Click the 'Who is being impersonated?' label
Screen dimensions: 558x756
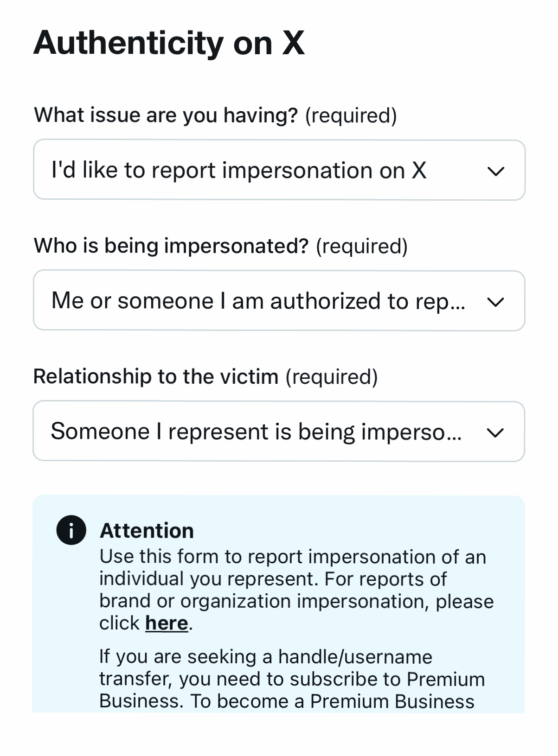(x=171, y=246)
